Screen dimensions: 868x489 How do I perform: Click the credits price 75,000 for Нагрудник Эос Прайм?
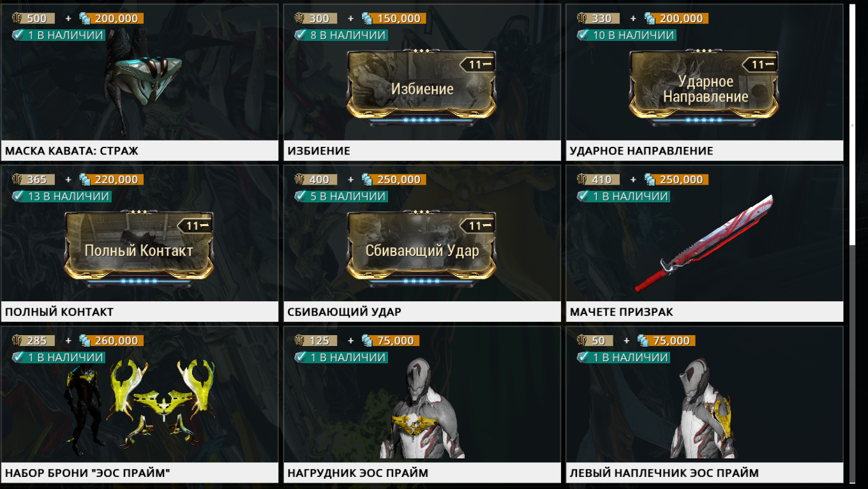coord(396,341)
